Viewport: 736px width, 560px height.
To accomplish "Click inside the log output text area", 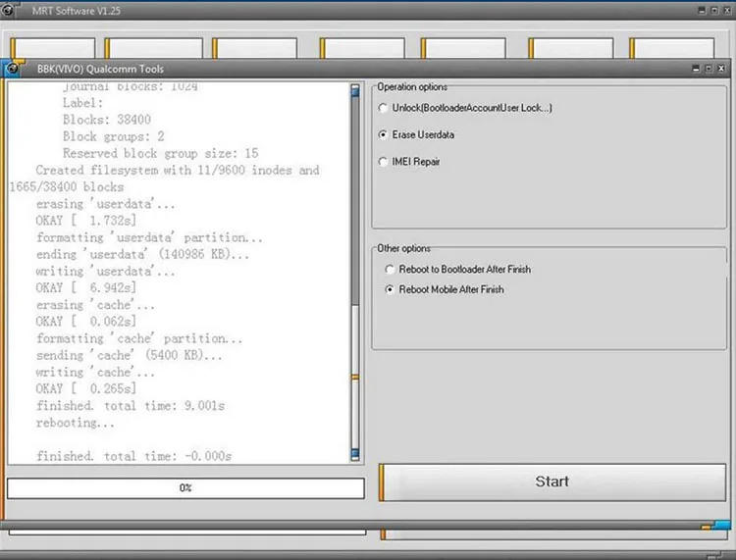I will pos(179,273).
